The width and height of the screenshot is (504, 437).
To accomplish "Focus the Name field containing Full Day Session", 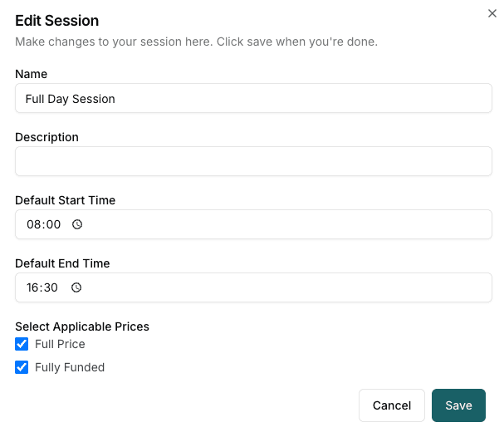I will tap(253, 98).
